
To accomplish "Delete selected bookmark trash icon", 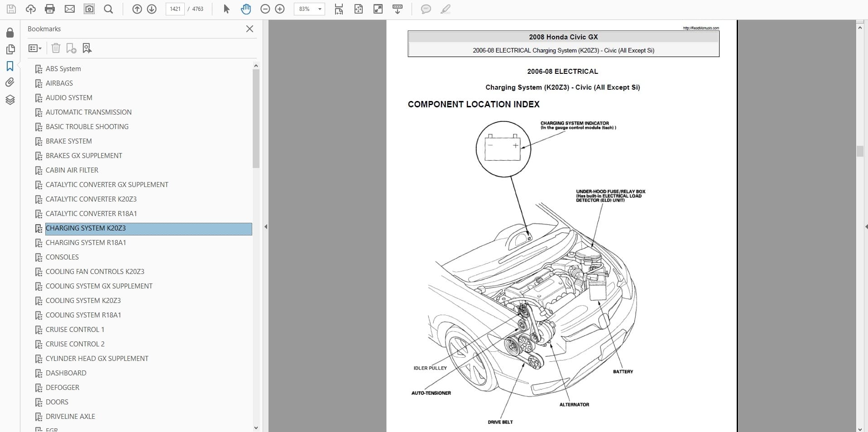I will pyautogui.click(x=56, y=48).
